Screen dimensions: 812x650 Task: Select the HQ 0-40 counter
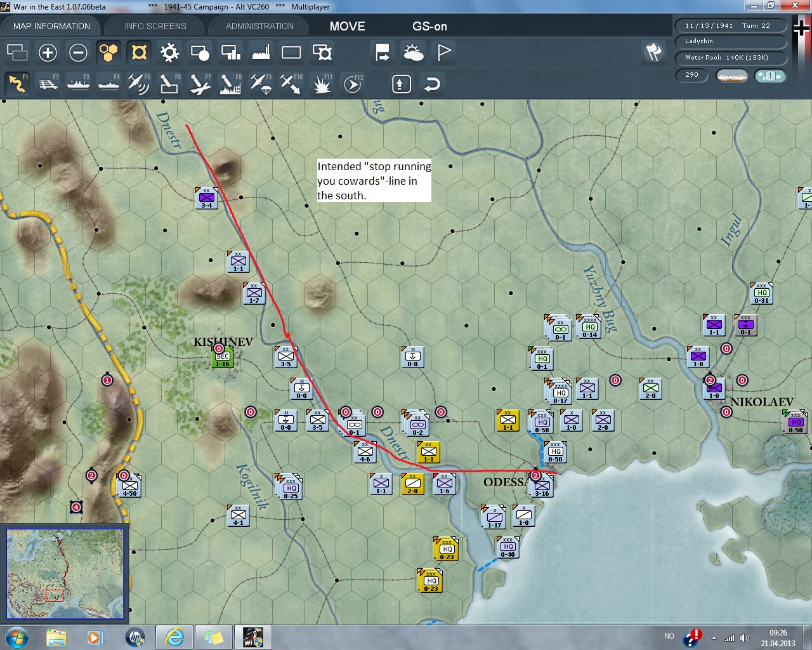508,547
